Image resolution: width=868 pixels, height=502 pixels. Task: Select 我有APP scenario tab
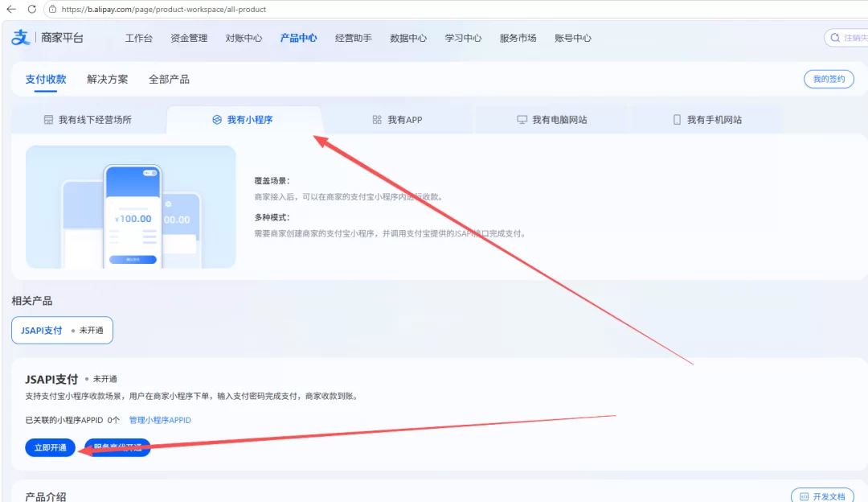click(397, 120)
